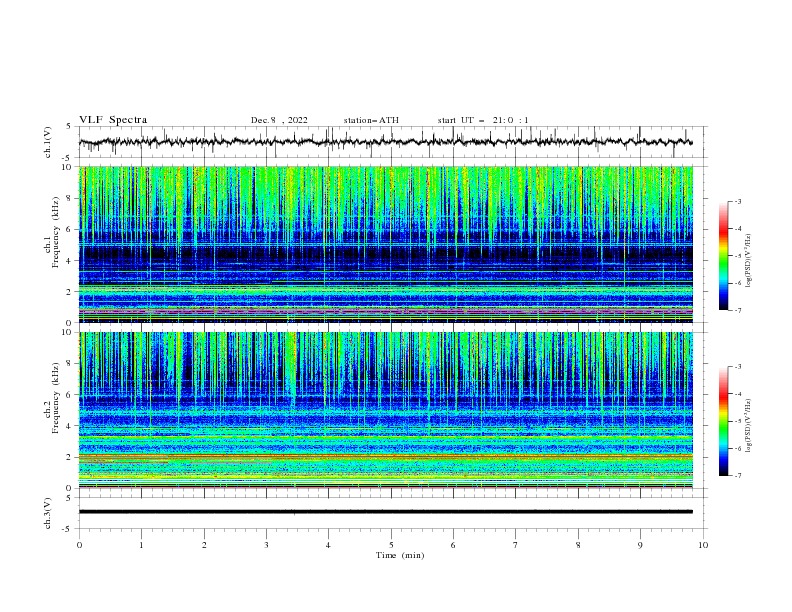Viewport: 792px width, 612px height.
Task: Click the date label 'Dec. 8 , 2022'
Action: (279, 120)
